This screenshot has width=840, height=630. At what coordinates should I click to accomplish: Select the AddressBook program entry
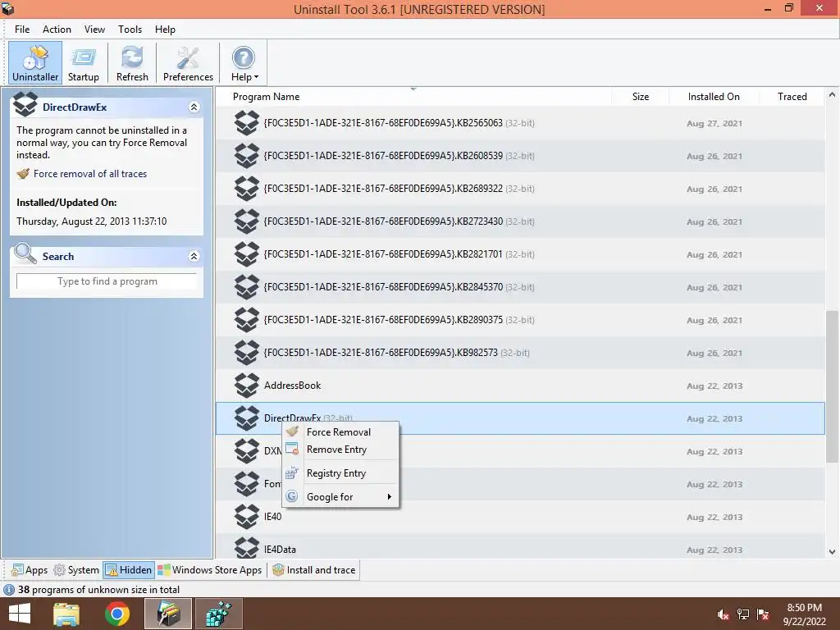(x=519, y=386)
